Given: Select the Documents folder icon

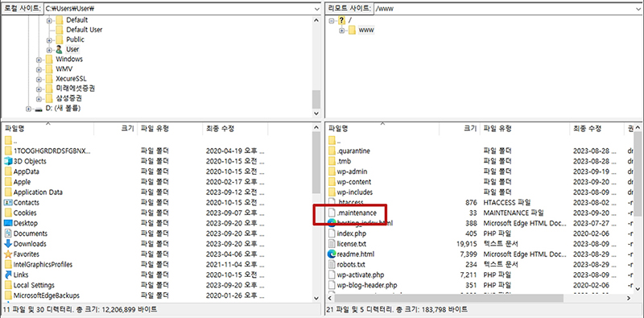Looking at the screenshot, I should point(8,233).
